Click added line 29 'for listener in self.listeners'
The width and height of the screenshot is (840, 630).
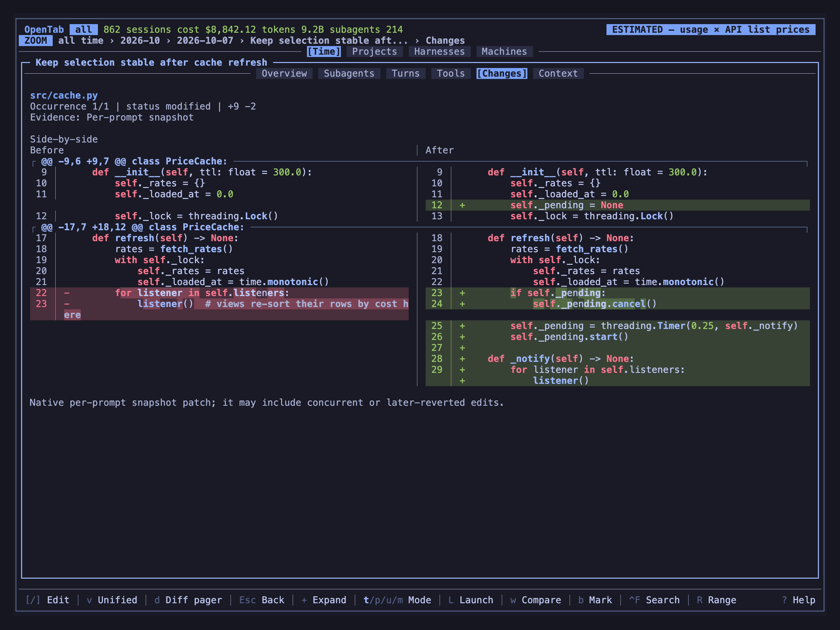tap(618, 370)
